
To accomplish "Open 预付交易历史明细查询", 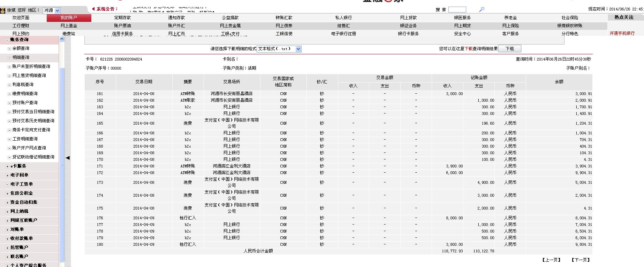I will pos(33,121).
